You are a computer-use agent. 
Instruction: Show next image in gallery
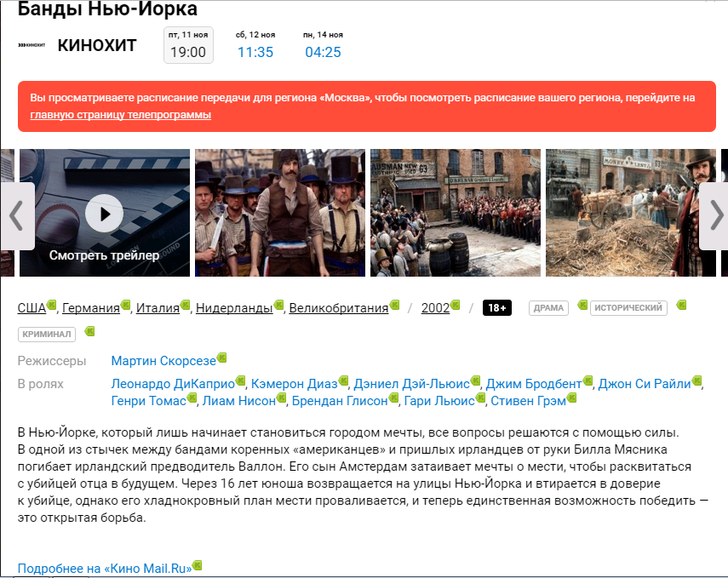(x=714, y=216)
